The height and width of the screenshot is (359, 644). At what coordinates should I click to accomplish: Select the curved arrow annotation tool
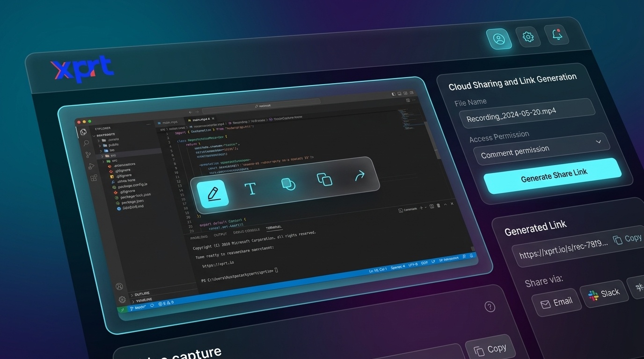point(359,176)
